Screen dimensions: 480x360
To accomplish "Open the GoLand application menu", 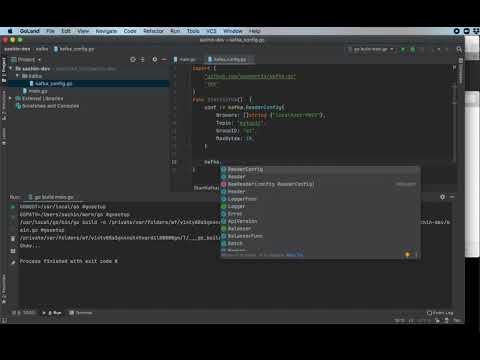I will click(x=30, y=31).
